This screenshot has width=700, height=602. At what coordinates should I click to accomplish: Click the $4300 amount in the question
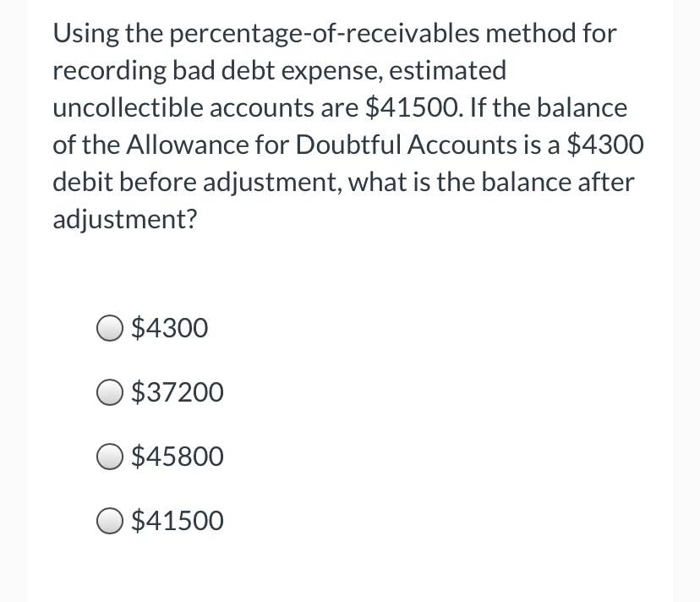point(605,145)
